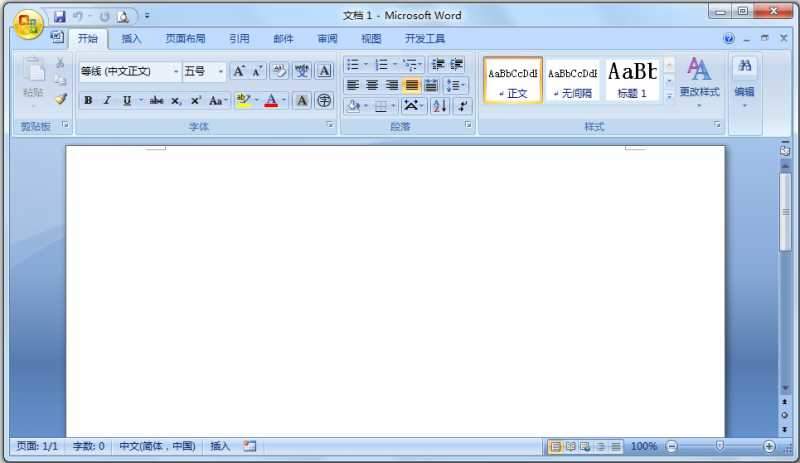800x463 pixels.
Task: Toggle justify alignment
Action: [x=411, y=85]
